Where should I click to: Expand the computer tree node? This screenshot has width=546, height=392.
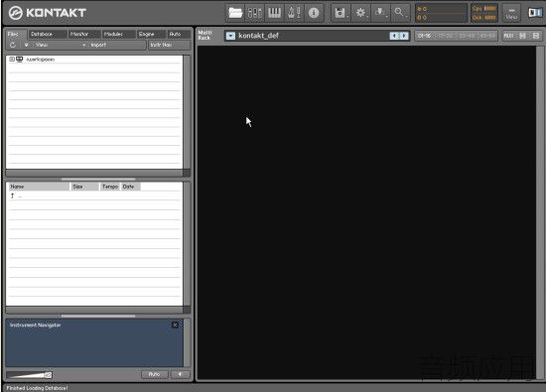click(12, 60)
